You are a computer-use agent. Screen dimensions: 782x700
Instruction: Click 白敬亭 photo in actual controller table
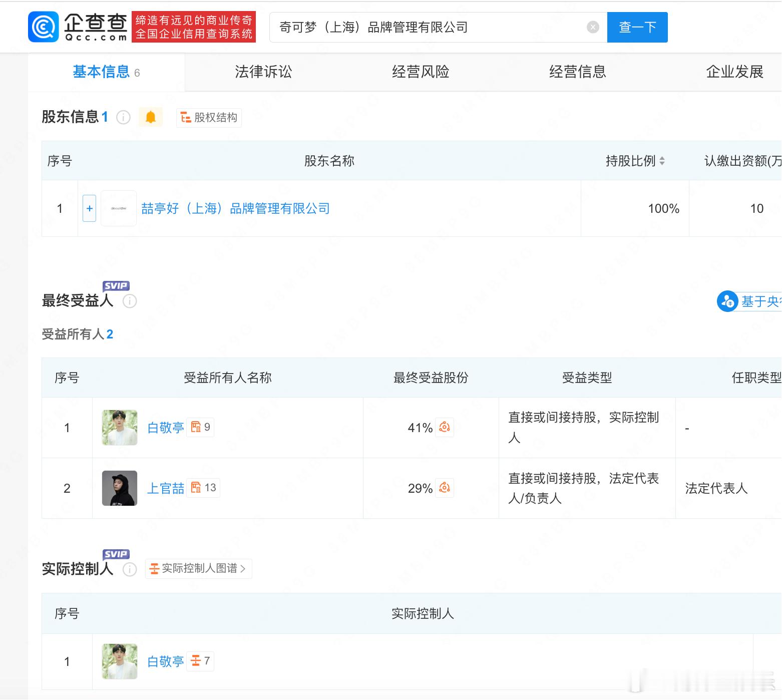coord(120,661)
